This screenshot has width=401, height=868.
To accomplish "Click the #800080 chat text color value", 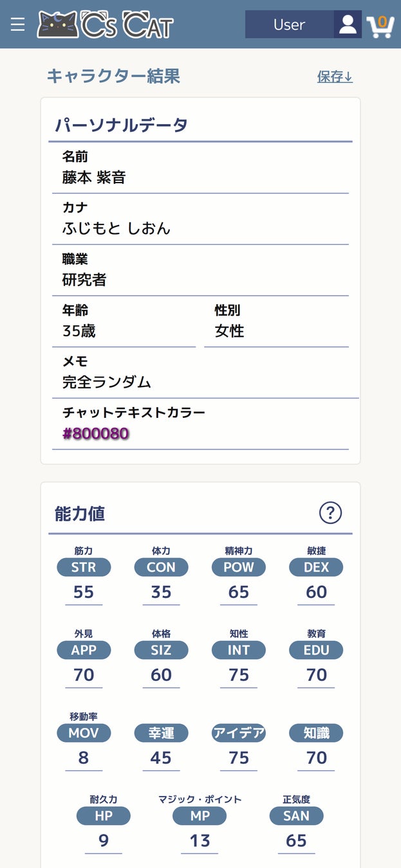I will [95, 433].
